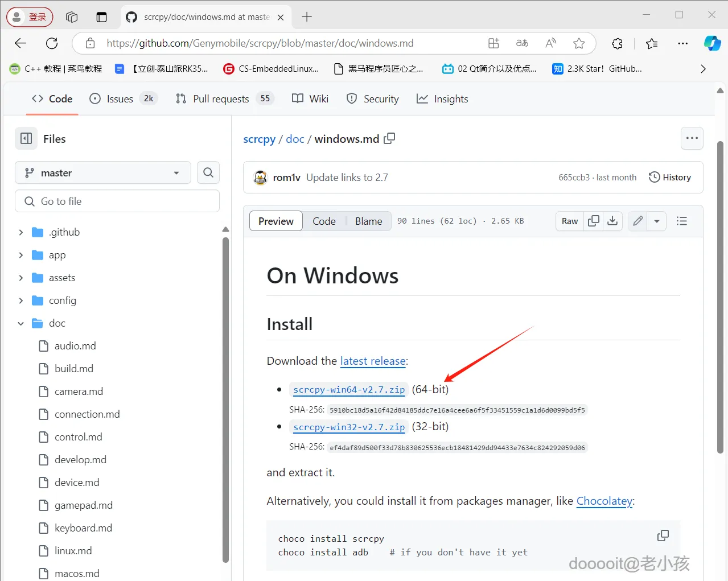Viewport: 728px width, 581px height.
Task: Open the file options three-dot menu
Action: click(x=692, y=138)
